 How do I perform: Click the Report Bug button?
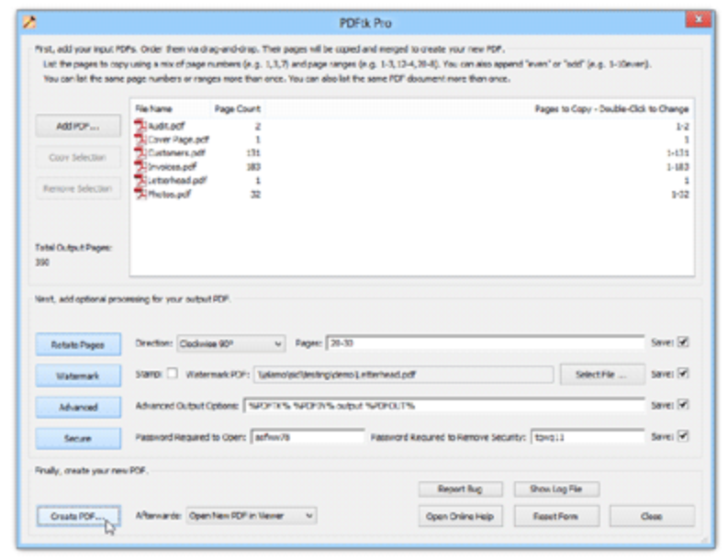point(460,489)
